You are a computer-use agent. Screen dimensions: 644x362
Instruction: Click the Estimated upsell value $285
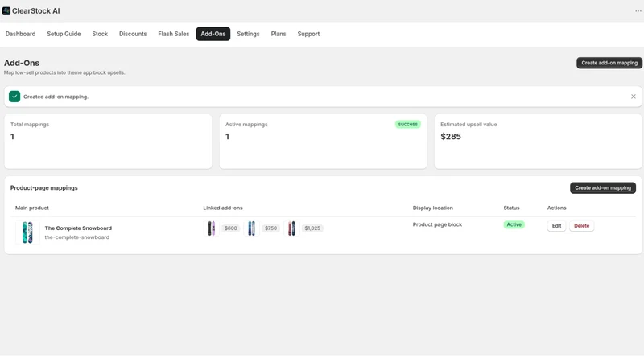pos(451,137)
